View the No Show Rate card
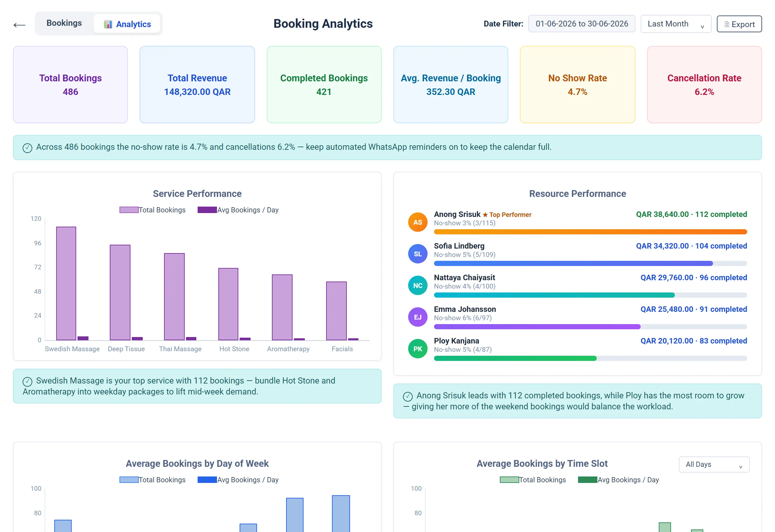Viewport: 775px width, 532px height. (x=578, y=85)
